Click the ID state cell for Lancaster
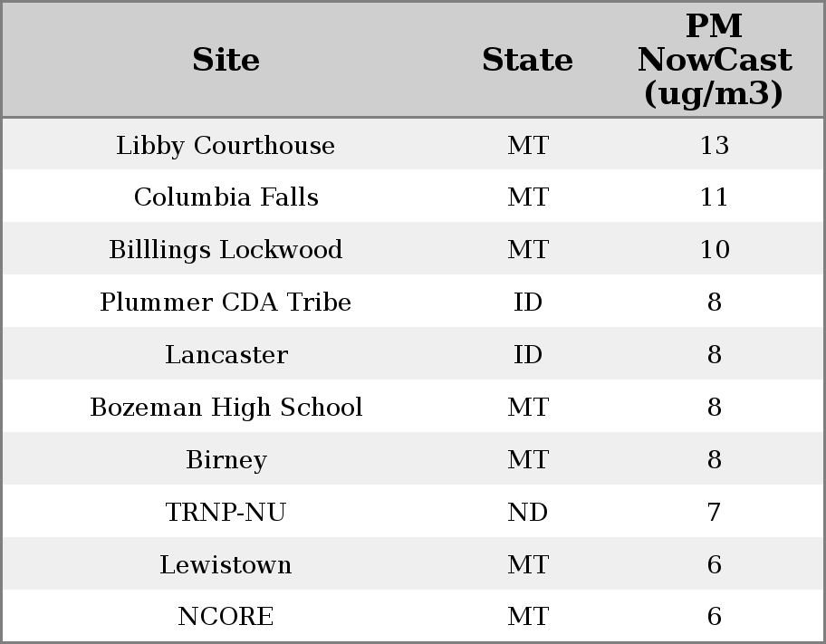 tap(527, 355)
